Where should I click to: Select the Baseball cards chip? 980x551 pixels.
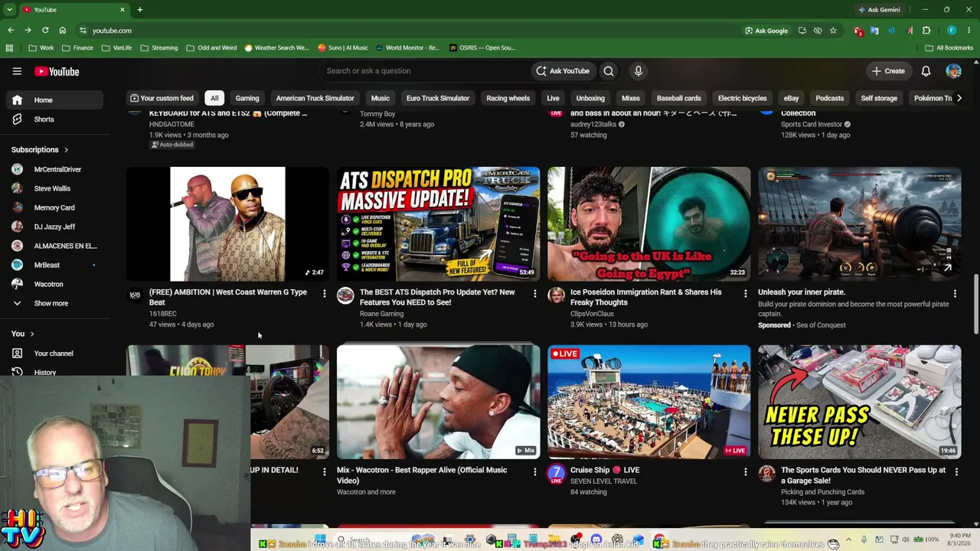click(x=678, y=98)
